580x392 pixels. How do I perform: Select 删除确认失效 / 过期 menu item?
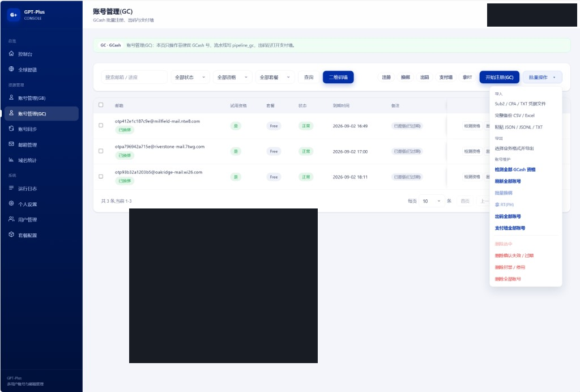point(526,255)
